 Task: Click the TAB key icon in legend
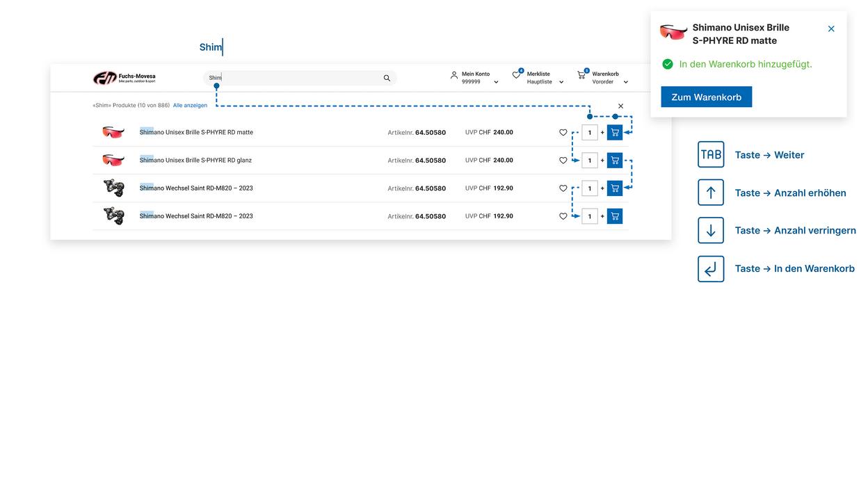(x=711, y=154)
